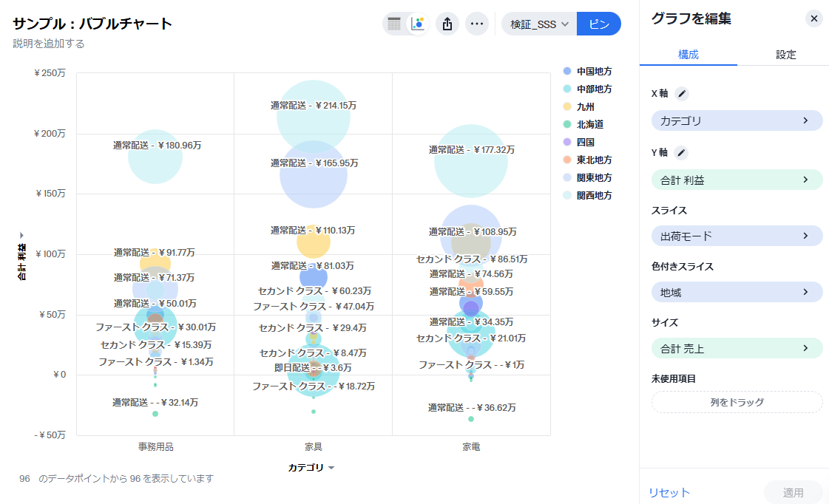The image size is (829, 504).
Task: Expand the 出荷モード slice chip
Action: pos(737,236)
